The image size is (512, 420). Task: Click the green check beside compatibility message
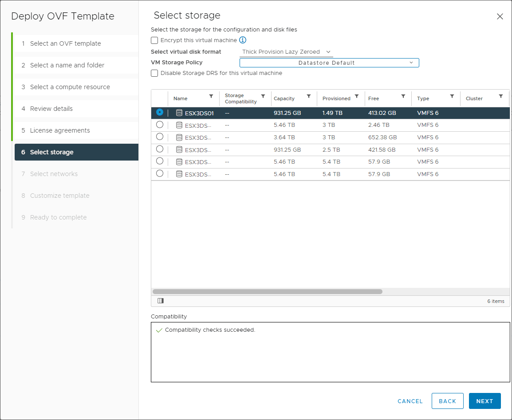point(159,330)
